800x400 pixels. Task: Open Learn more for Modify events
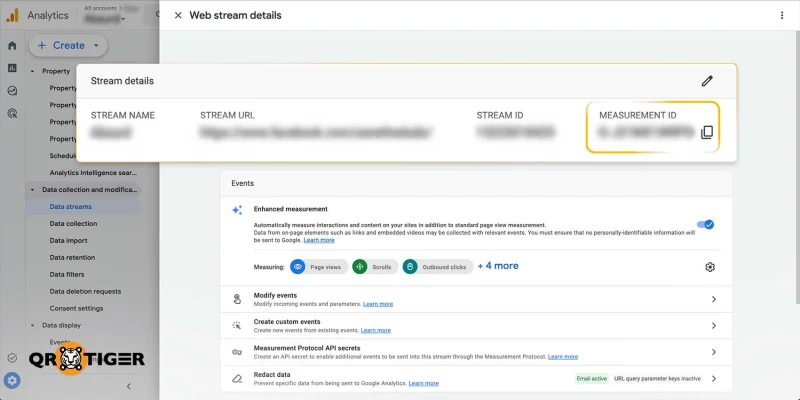point(378,304)
